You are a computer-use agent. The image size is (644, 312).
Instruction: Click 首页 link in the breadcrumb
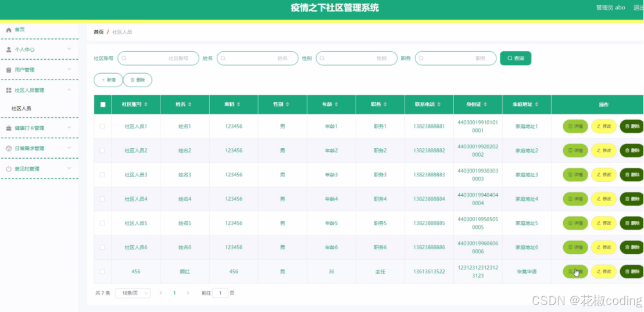tap(99, 32)
